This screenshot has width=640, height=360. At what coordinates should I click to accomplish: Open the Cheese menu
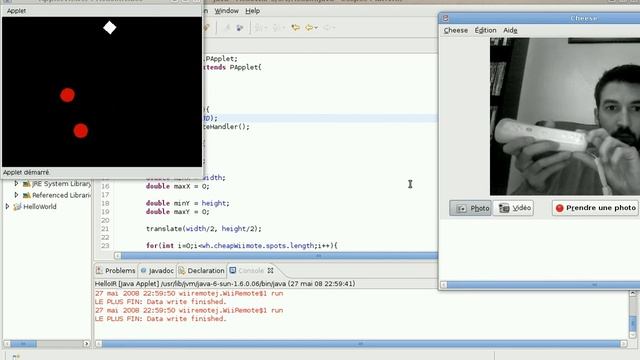(456, 30)
